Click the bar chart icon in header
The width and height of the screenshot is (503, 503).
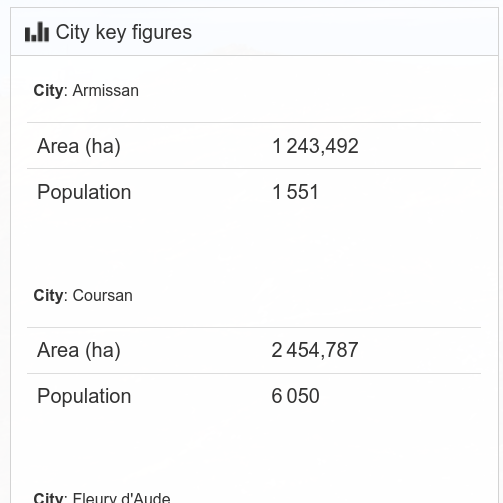pyautogui.click(x=37, y=32)
